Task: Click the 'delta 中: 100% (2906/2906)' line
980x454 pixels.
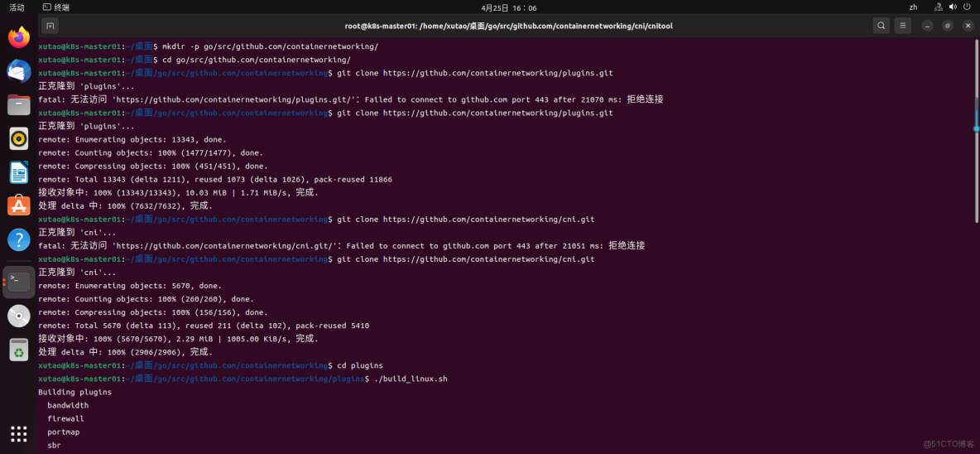Action: [126, 352]
